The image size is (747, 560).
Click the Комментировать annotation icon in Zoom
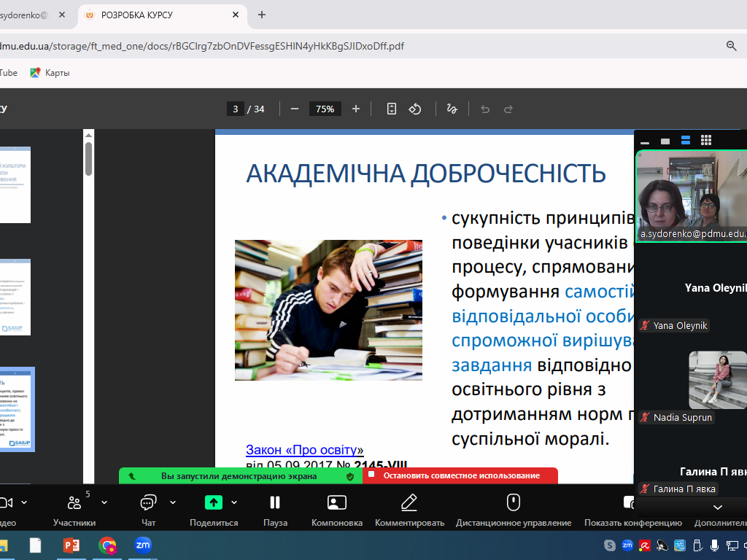[409, 503]
